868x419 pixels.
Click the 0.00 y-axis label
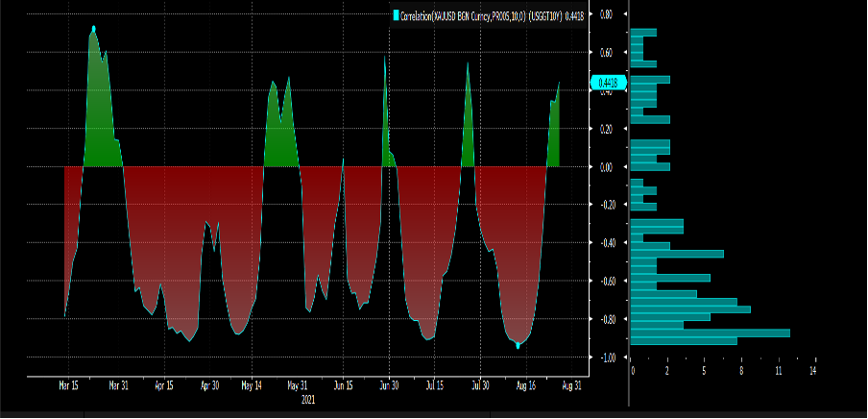click(605, 167)
